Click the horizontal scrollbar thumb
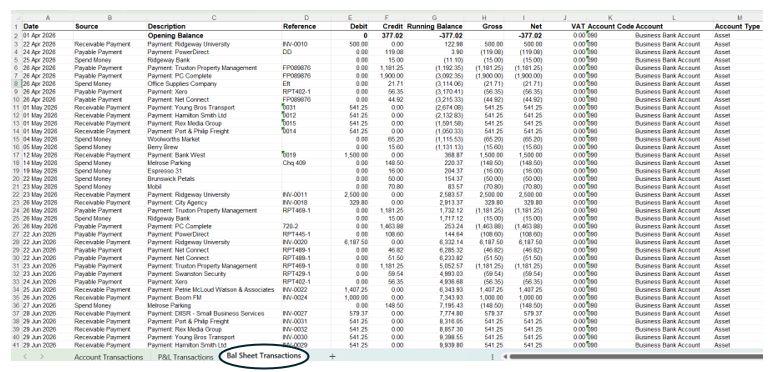Viewport: 774px width, 372px height. [637, 356]
